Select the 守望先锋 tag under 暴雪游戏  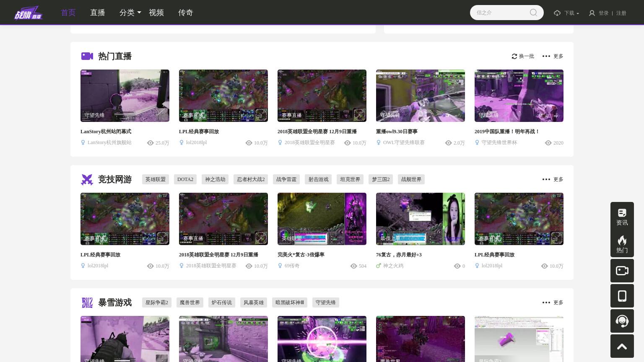pos(326,303)
